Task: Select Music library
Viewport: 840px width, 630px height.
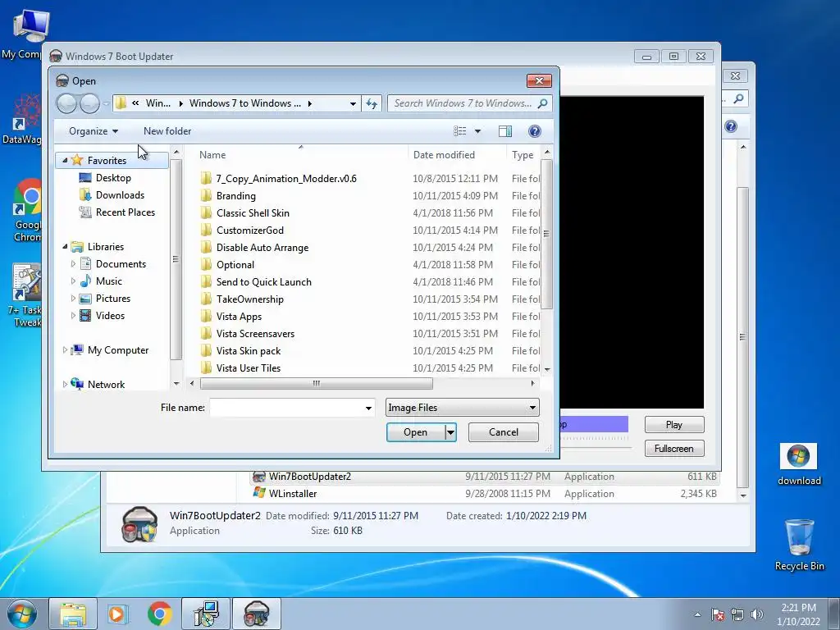Action: tap(109, 281)
